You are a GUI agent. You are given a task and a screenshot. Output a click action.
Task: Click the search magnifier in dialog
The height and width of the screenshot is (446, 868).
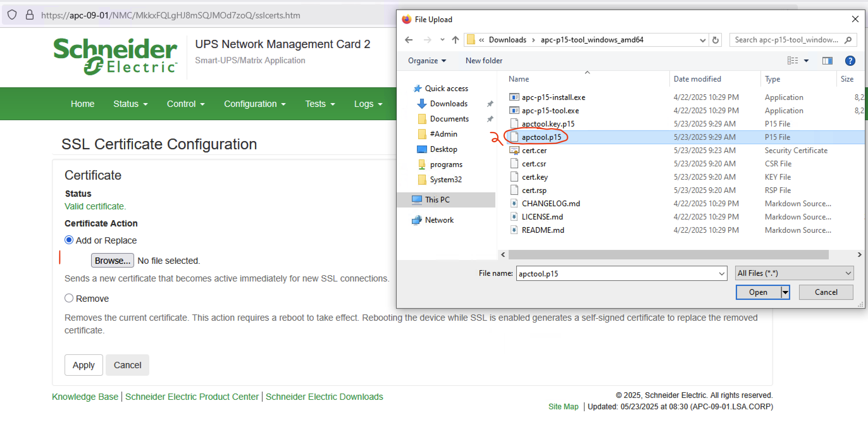tap(848, 40)
